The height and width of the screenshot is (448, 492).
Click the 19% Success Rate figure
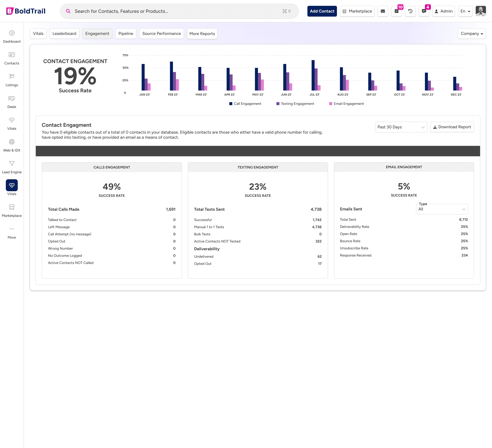tap(75, 76)
